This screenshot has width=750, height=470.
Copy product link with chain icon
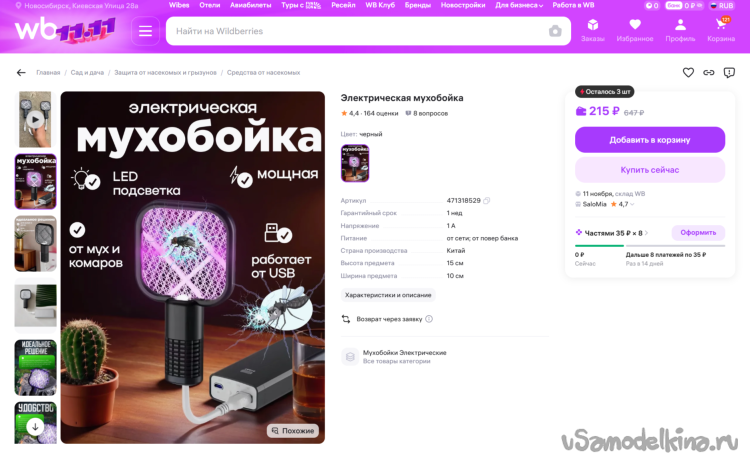(708, 72)
